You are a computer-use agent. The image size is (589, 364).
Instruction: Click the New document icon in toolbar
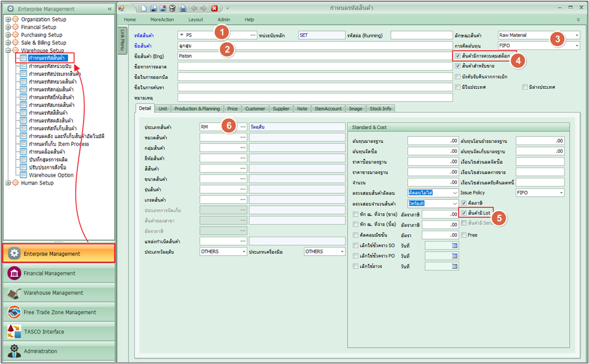click(x=145, y=8)
